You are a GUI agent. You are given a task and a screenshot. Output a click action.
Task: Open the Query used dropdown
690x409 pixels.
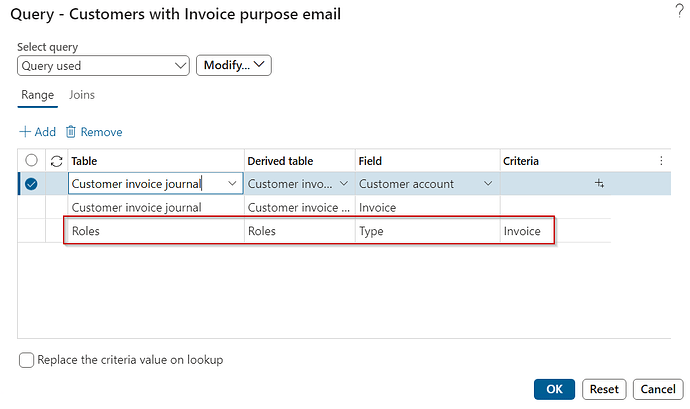click(103, 66)
